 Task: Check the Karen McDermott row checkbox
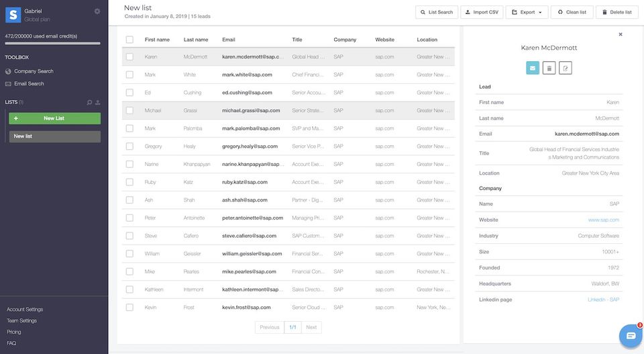(129, 56)
